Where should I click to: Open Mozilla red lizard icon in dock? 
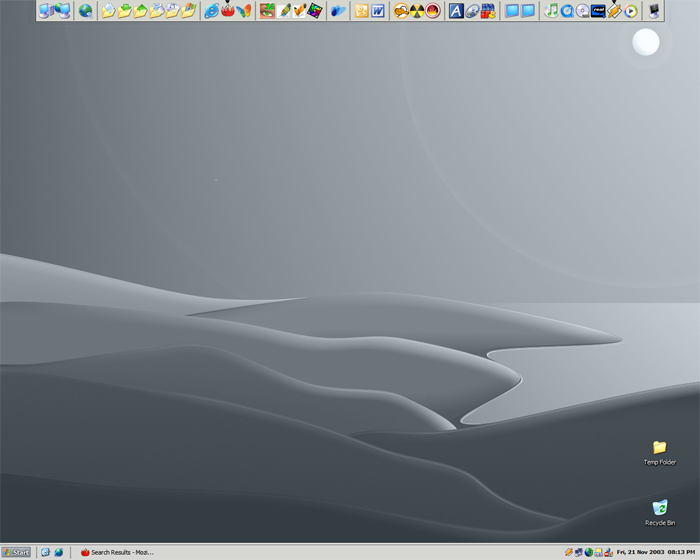coord(227,11)
